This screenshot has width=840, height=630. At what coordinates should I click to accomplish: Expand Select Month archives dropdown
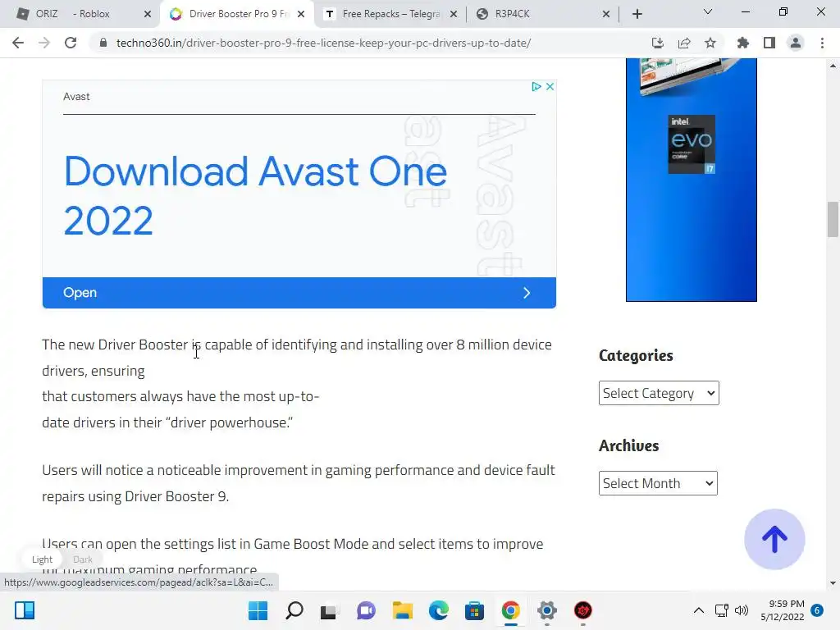pos(658,483)
